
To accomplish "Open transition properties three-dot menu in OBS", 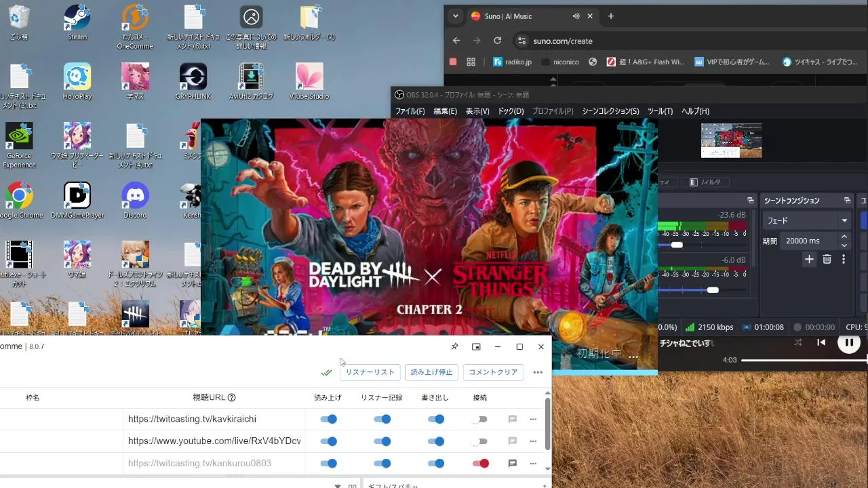I will (x=844, y=259).
